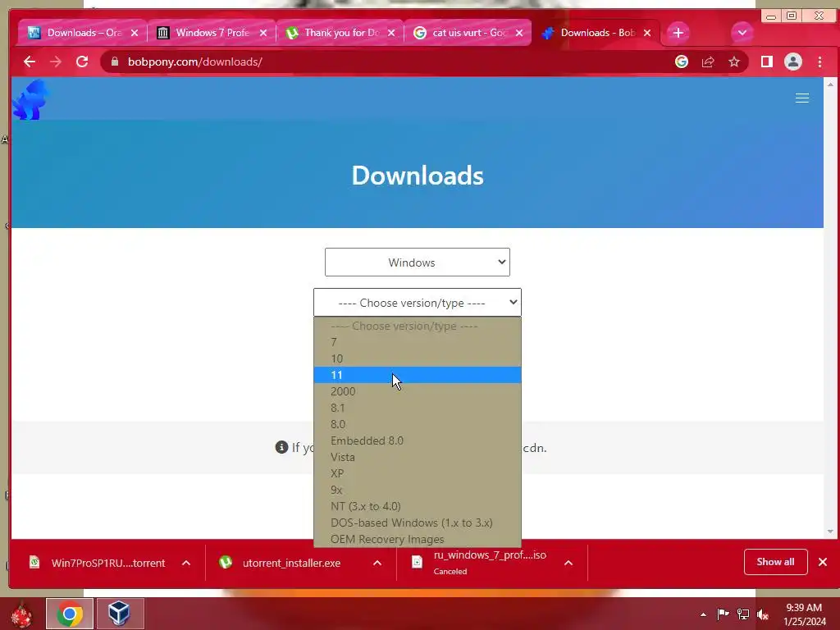Image resolution: width=840 pixels, height=630 pixels.
Task: Open the Action Center flag icon
Action: [723, 614]
